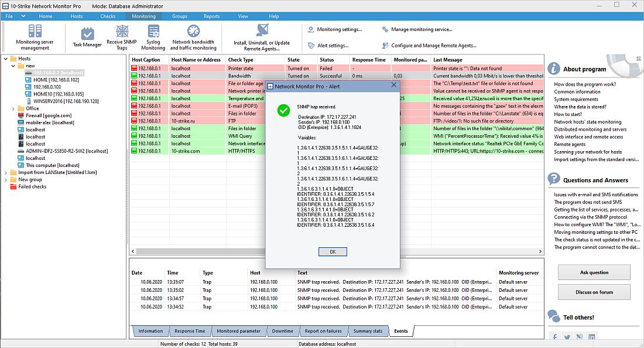
Task: Click Receive SNMP Traps icon
Action: 121,37
